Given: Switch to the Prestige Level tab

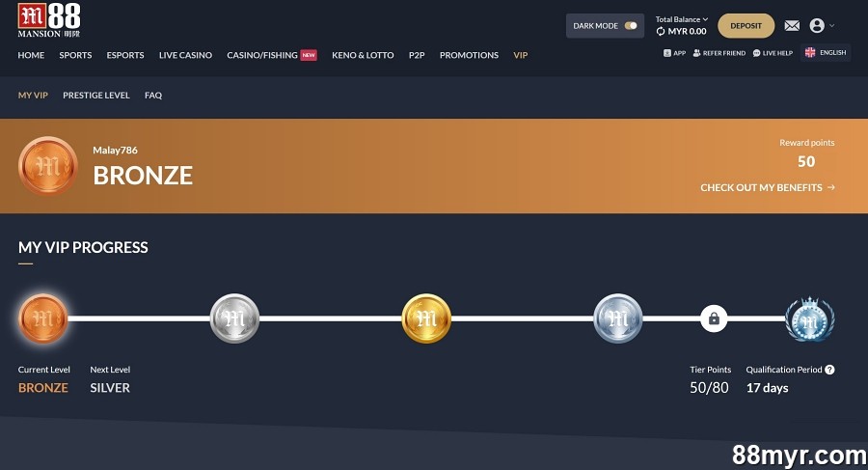Looking at the screenshot, I should (96, 96).
